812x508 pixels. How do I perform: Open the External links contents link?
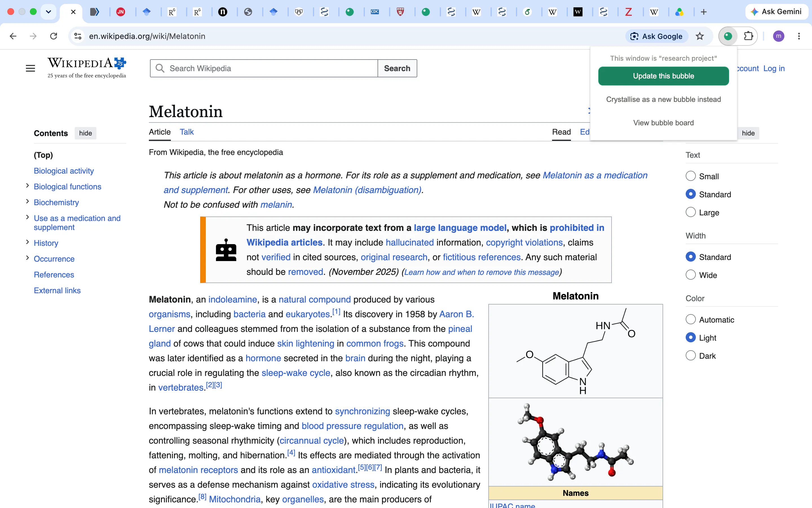(x=58, y=291)
